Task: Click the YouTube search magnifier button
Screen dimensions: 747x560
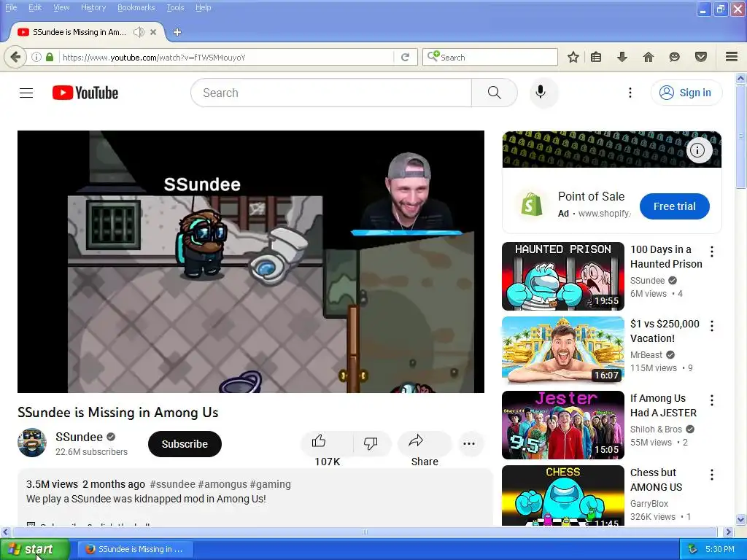Action: pos(494,93)
